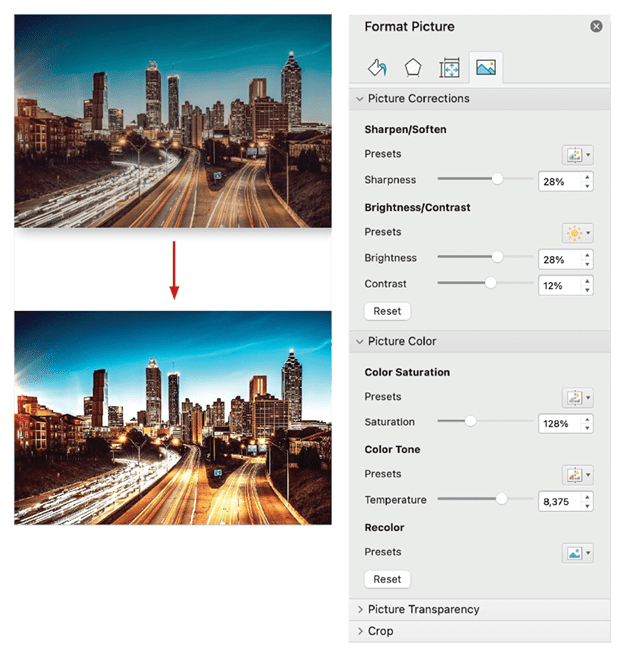Select the corrected brighter skyline picture

click(x=173, y=418)
